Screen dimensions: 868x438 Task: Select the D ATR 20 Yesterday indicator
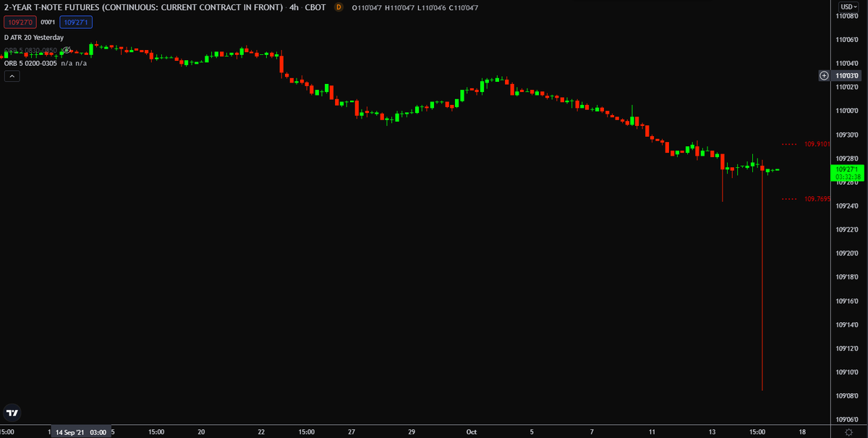coord(34,37)
